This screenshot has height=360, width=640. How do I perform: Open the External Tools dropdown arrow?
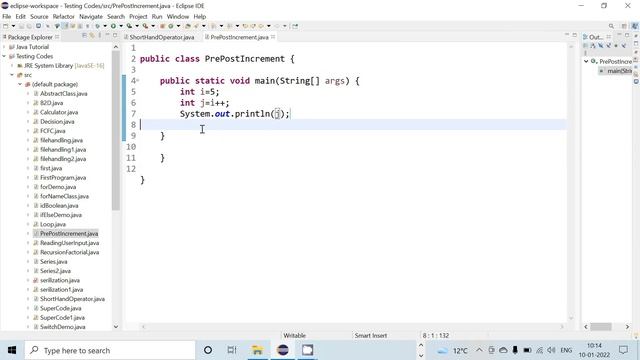153,26
